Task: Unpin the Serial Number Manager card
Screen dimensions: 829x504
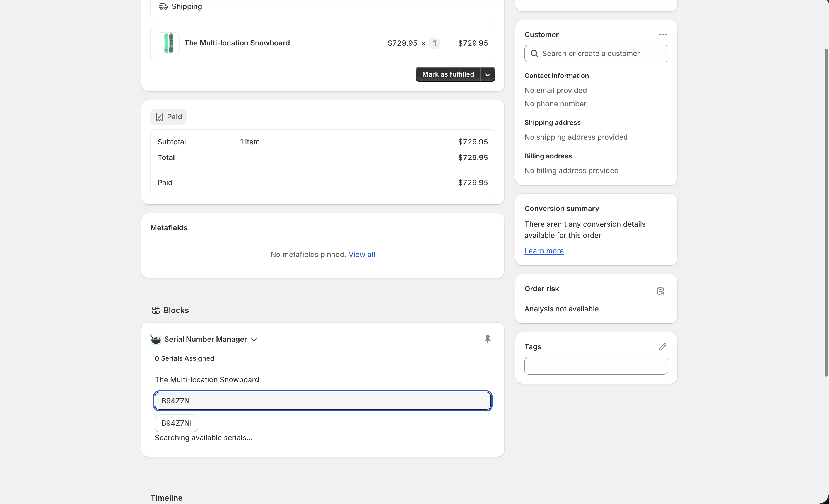Action: [487, 339]
